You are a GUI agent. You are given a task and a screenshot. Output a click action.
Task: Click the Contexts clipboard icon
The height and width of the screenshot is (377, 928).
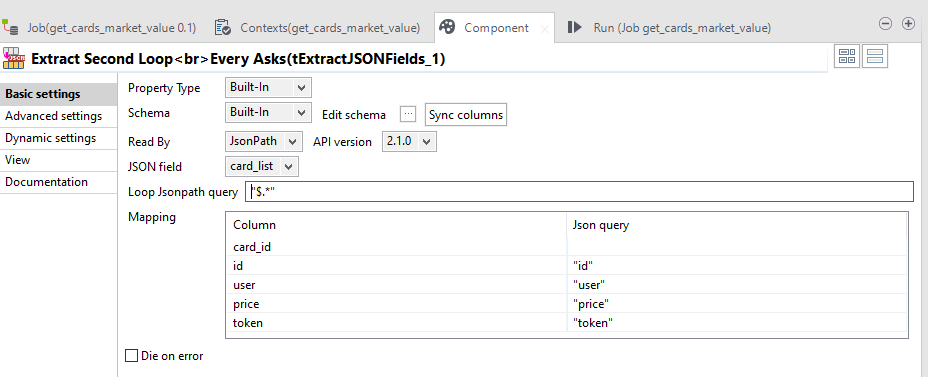[223, 27]
